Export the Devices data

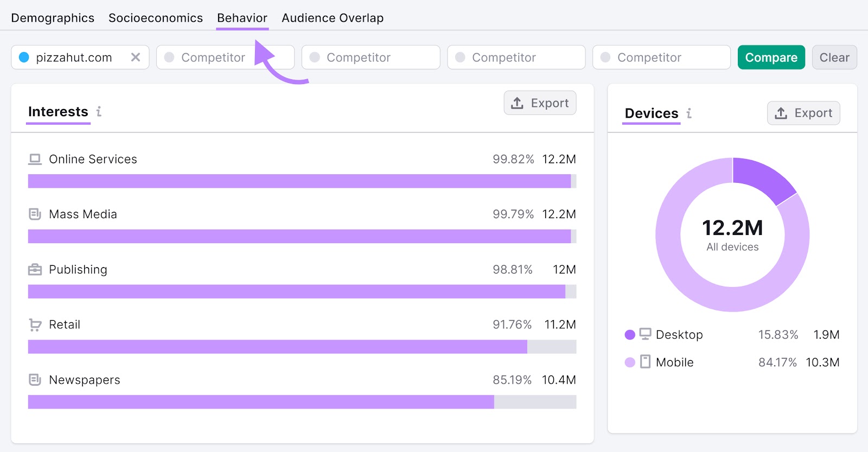(x=803, y=113)
